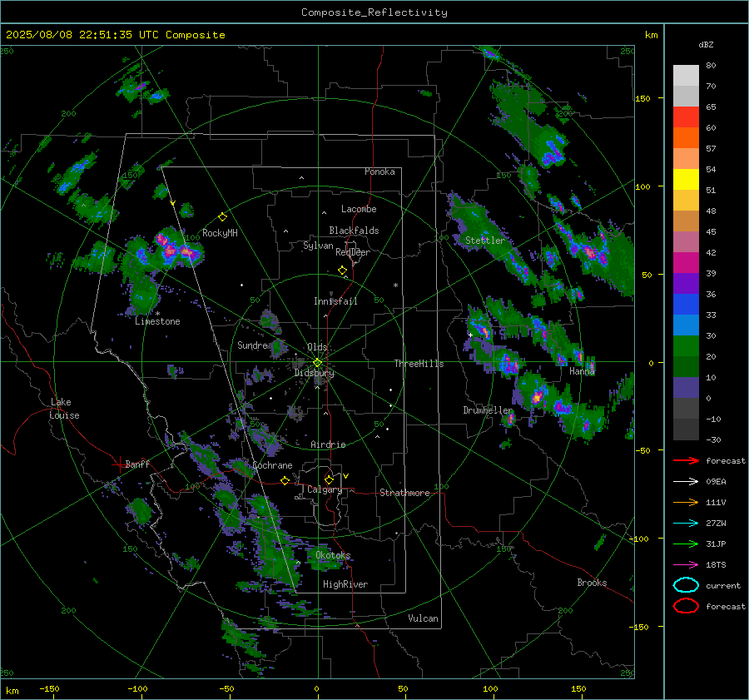This screenshot has height=700, width=749.
Task: Click the cyan current ellipse icon
Action: pos(686,585)
